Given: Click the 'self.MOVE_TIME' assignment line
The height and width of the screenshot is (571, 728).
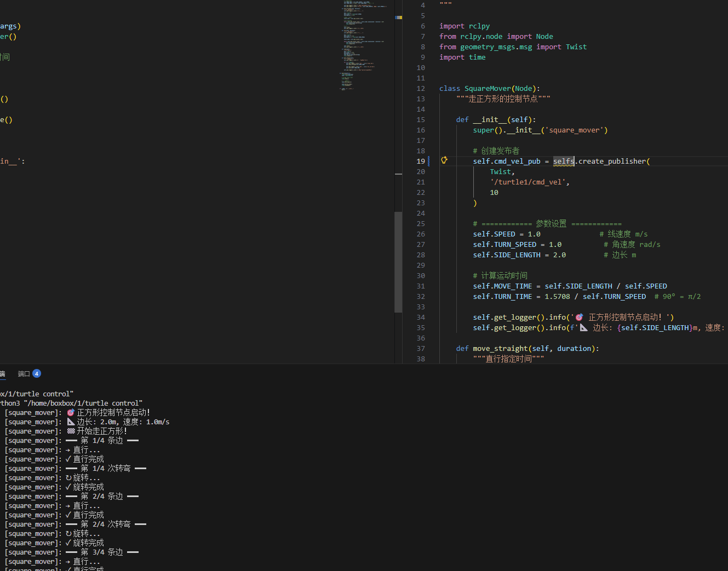Looking at the screenshot, I should [x=570, y=286].
